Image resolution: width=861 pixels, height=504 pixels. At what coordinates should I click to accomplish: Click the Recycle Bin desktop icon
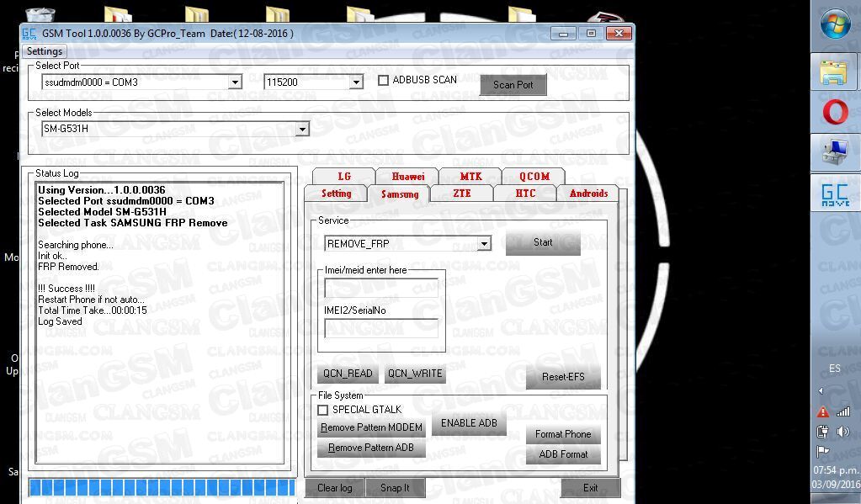pyautogui.click(x=40, y=14)
